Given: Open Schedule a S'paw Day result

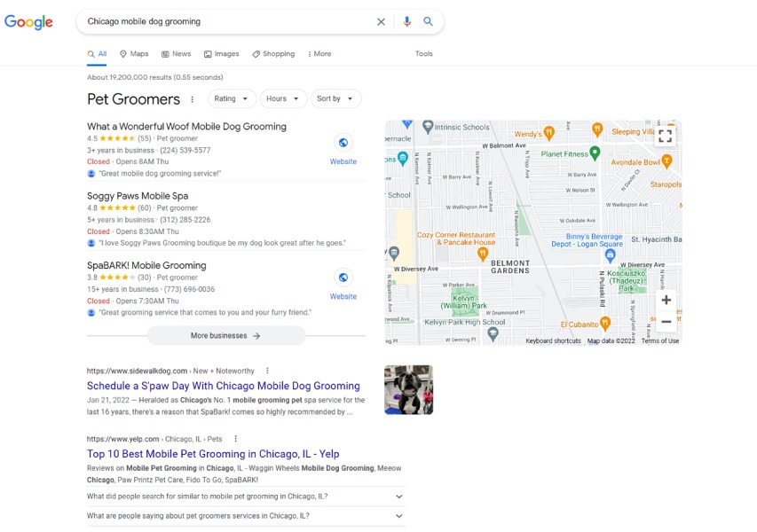Looking at the screenshot, I should click(x=224, y=386).
